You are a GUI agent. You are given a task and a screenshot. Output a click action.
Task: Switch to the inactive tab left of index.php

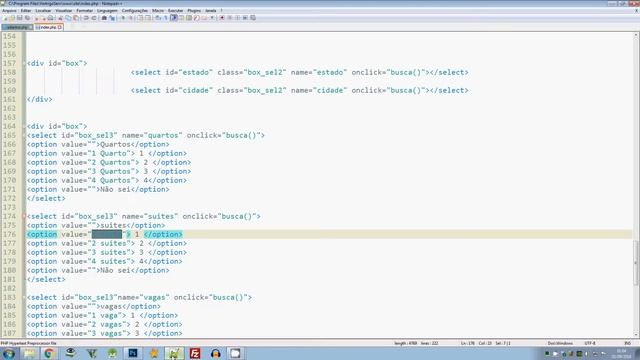(x=17, y=27)
